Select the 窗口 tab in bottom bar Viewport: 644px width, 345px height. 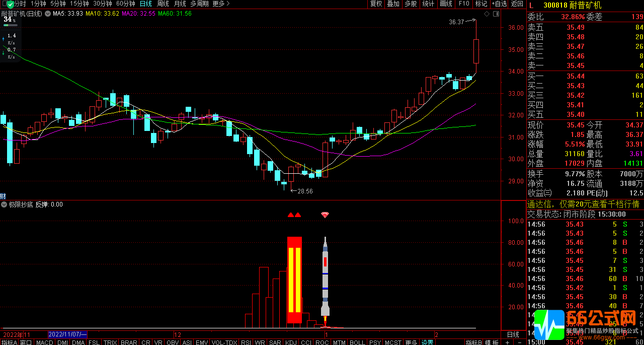[26, 342]
